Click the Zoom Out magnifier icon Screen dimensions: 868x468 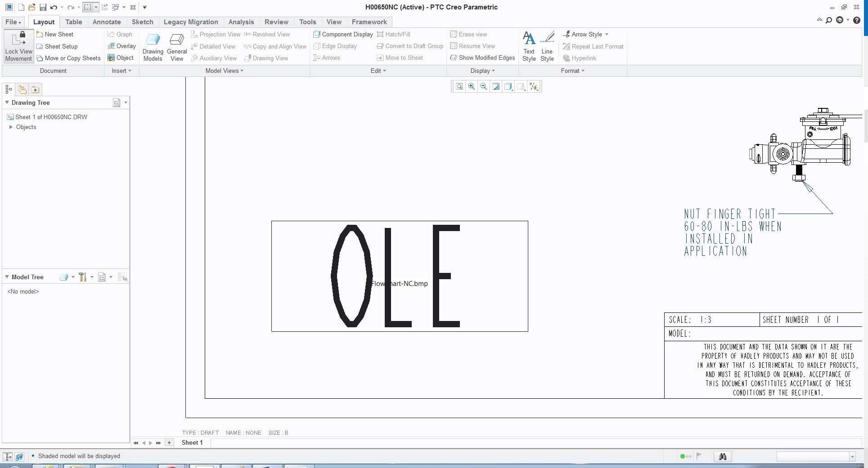[x=483, y=86]
